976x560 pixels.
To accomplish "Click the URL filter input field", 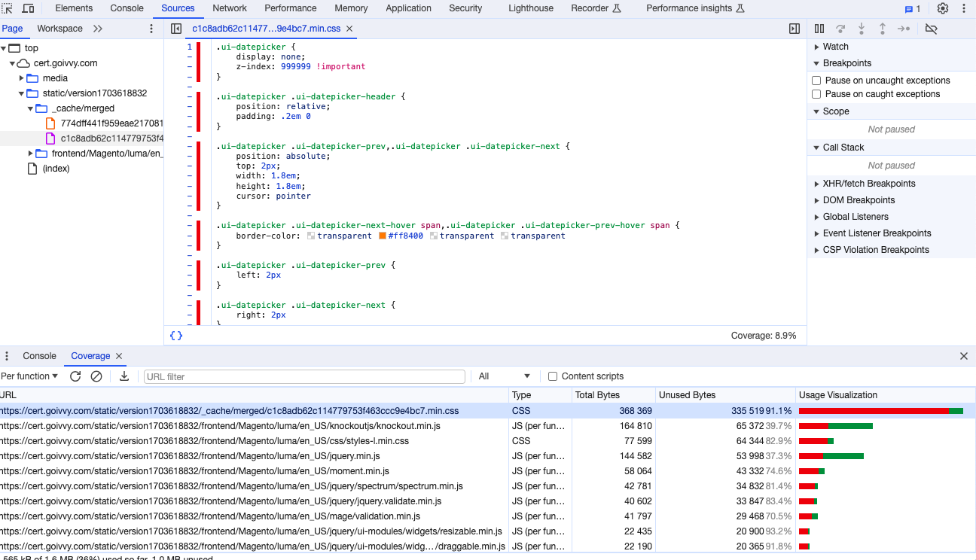I will click(304, 376).
